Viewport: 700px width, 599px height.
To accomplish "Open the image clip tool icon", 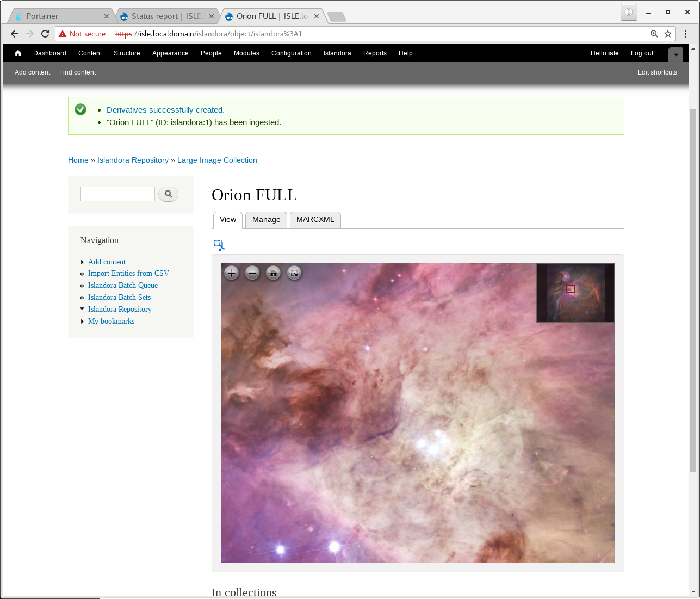I will pyautogui.click(x=219, y=245).
